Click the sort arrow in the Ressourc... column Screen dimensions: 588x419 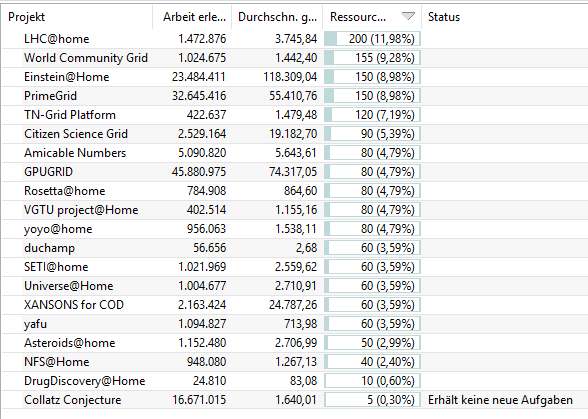[x=408, y=16]
